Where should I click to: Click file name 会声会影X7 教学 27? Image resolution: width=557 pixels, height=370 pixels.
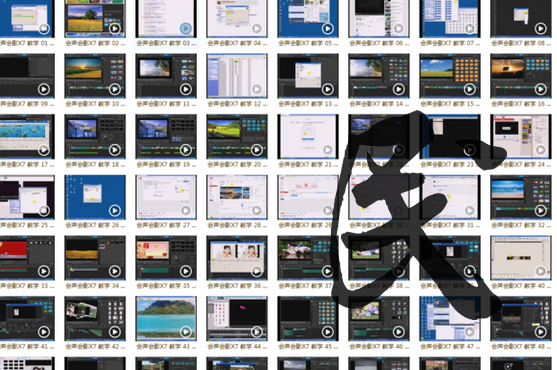166,225
